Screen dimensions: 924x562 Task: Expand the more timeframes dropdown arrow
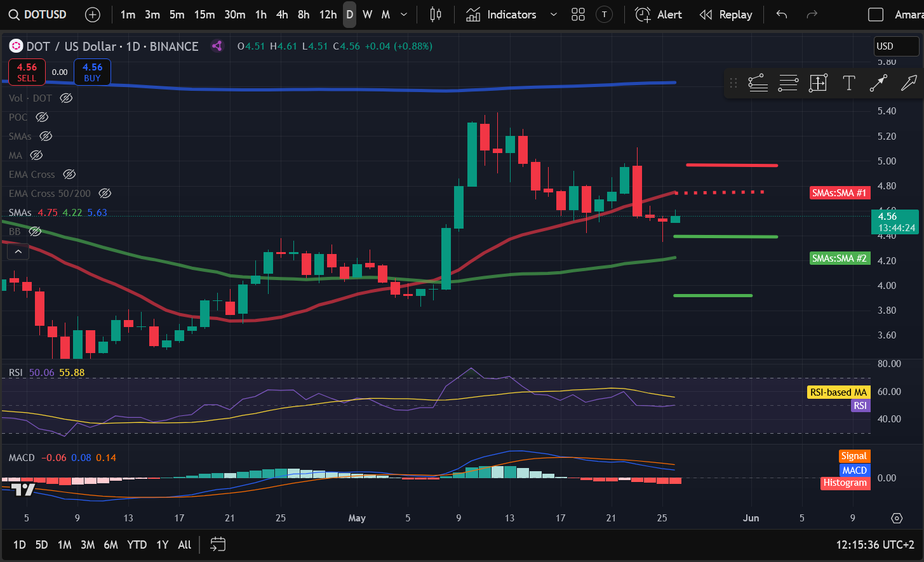point(404,15)
